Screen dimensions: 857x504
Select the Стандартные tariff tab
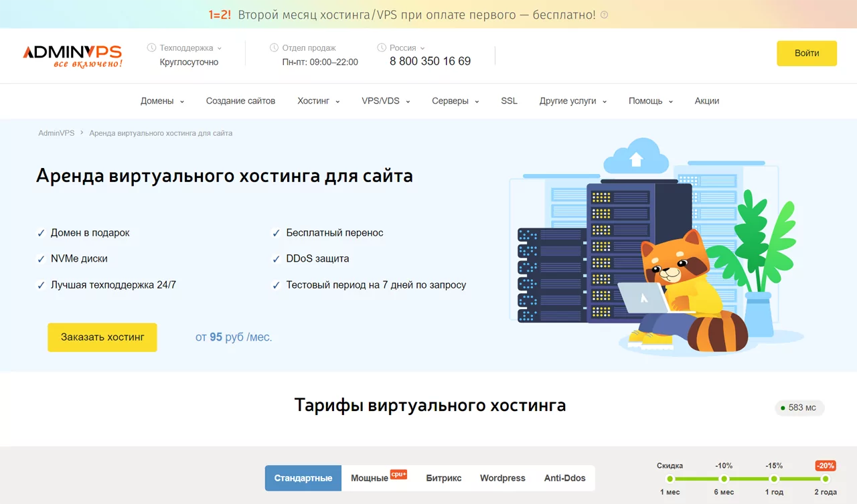303,478
